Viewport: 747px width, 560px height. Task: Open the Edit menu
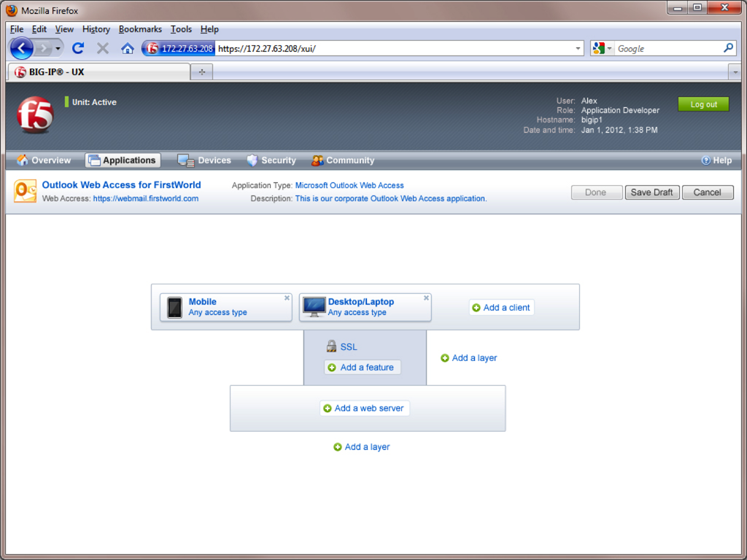point(39,29)
